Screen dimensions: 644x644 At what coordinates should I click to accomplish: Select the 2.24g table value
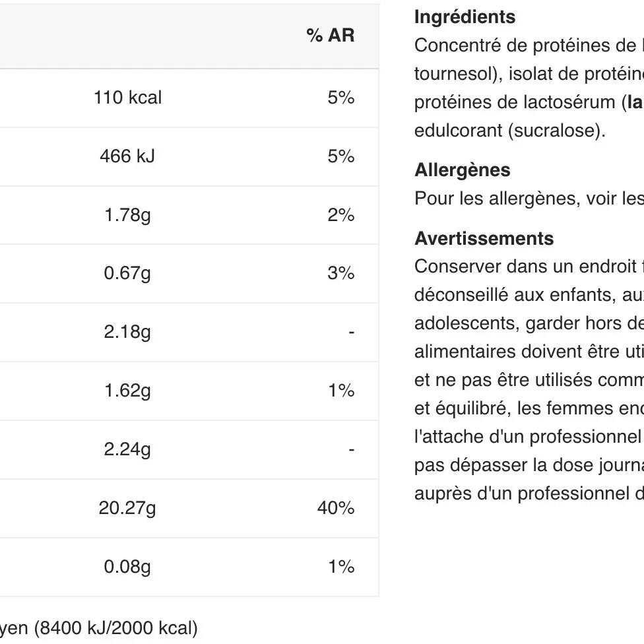(127, 449)
